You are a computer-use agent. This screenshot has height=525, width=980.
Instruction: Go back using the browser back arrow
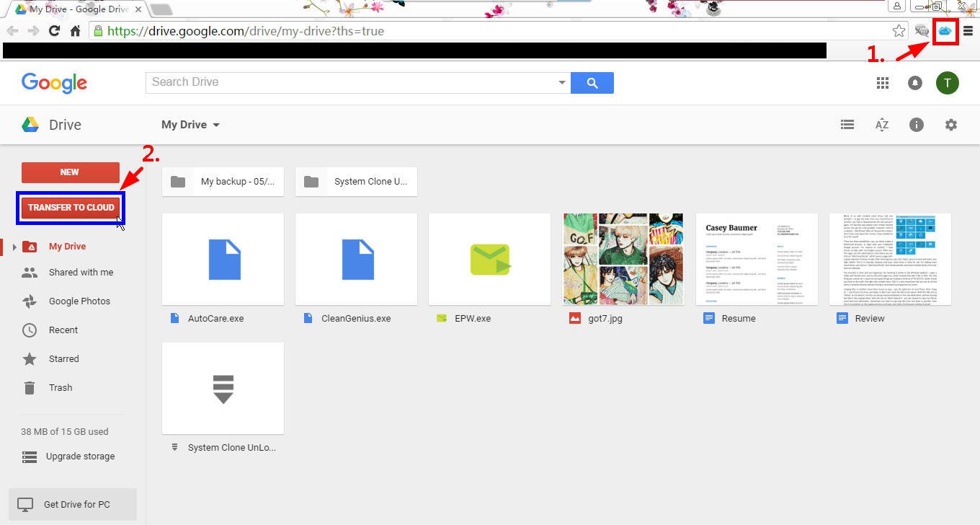12,31
